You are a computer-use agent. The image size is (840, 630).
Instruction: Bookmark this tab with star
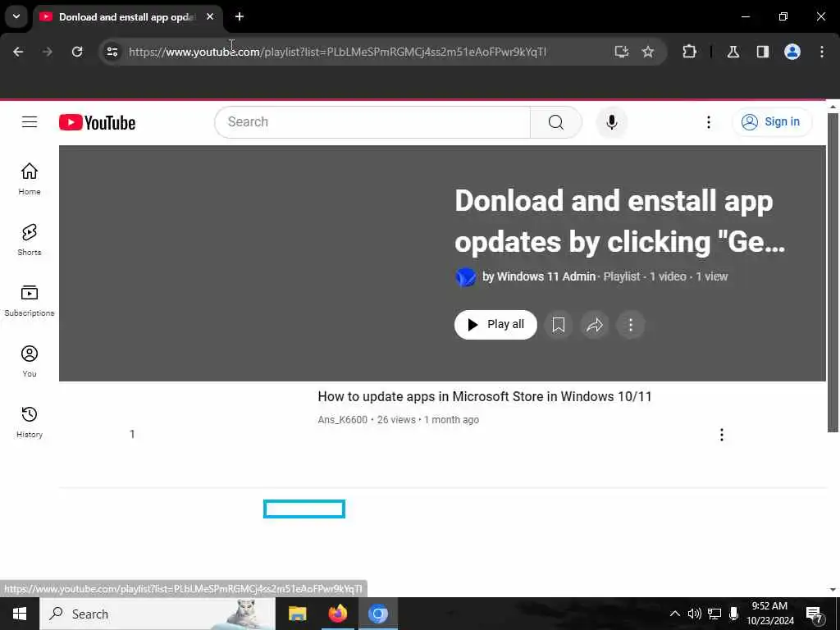(648, 52)
